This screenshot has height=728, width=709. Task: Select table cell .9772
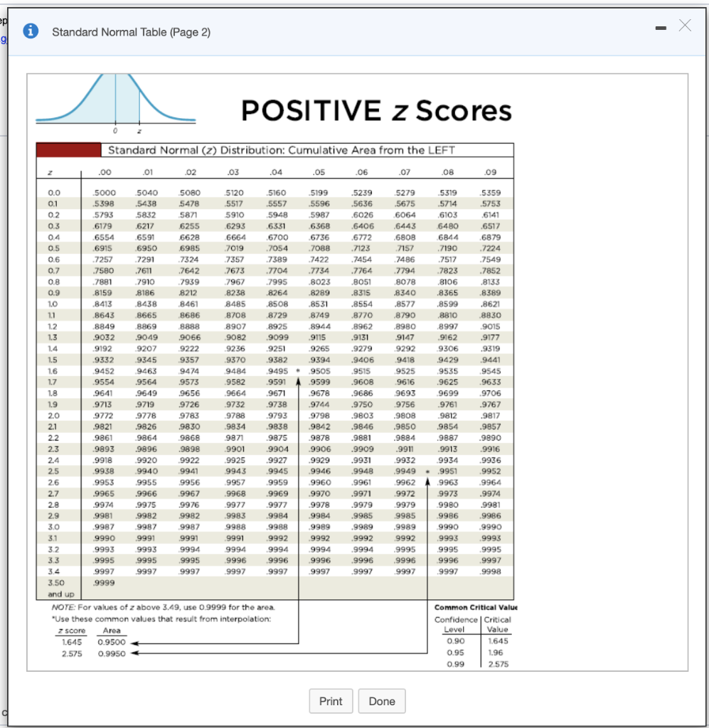[104, 415]
